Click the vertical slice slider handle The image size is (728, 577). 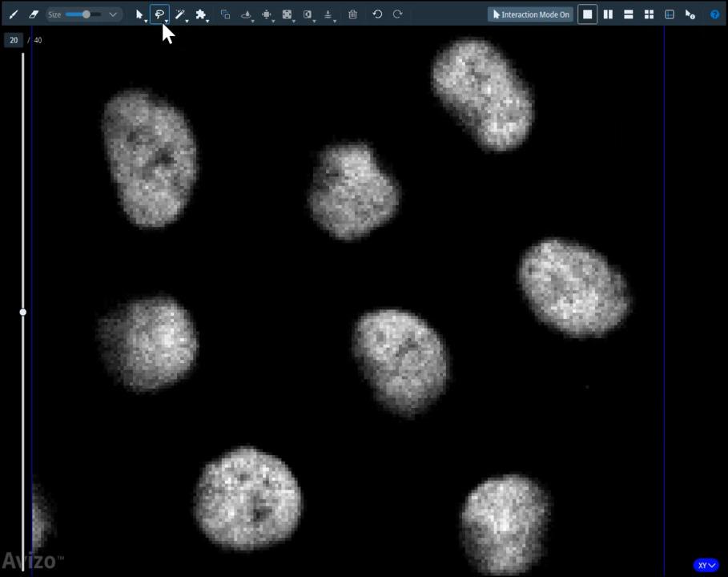click(x=22, y=312)
